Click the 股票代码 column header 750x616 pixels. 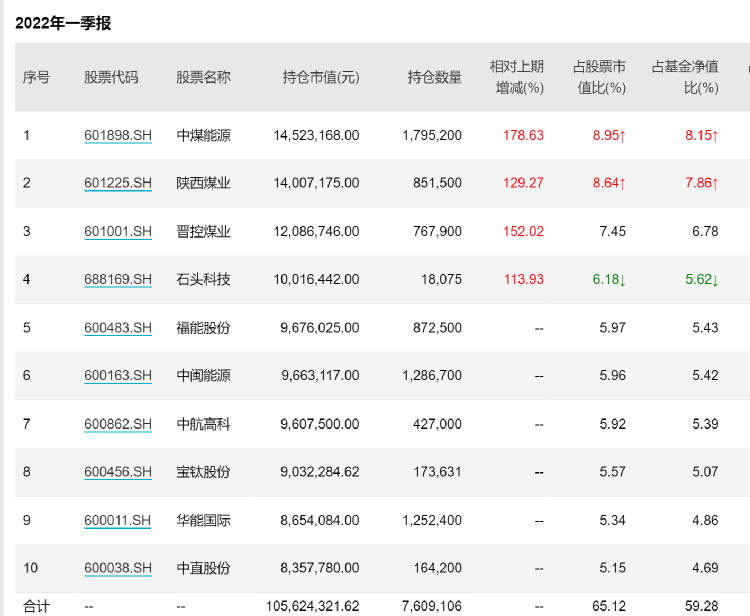pyautogui.click(x=111, y=77)
